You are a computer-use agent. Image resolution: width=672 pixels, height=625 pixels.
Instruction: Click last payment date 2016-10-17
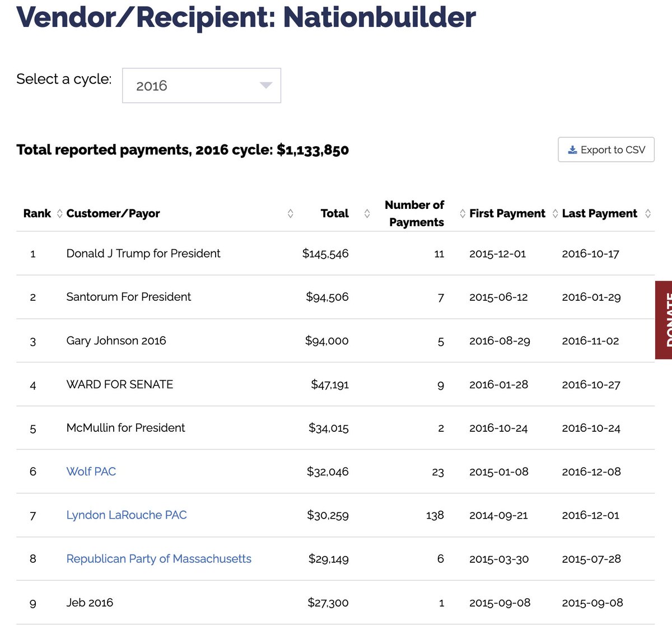click(591, 254)
